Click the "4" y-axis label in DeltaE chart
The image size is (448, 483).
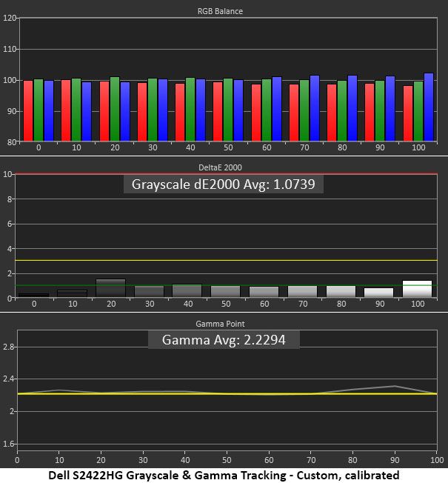coord(10,249)
